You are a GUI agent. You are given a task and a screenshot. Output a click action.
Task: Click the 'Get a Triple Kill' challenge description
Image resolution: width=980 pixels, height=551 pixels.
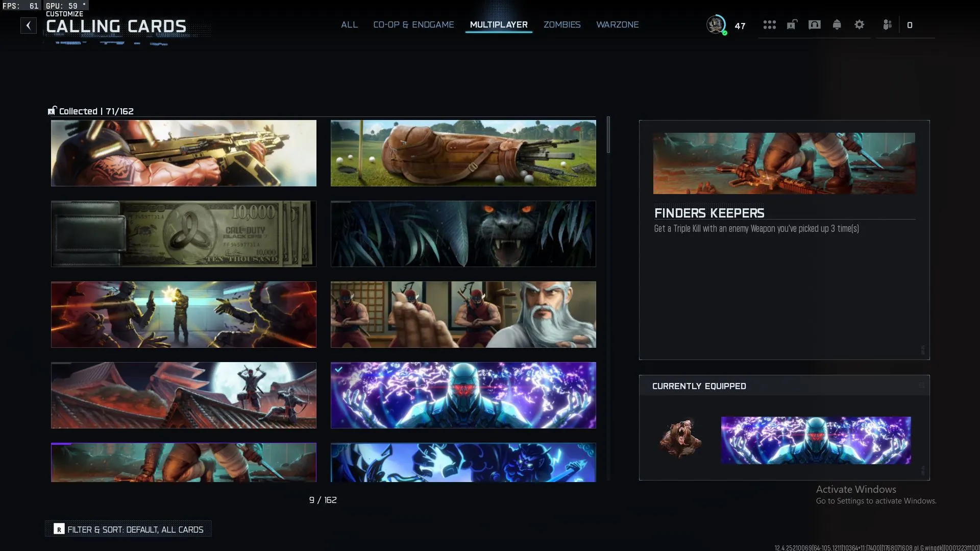pos(756,229)
